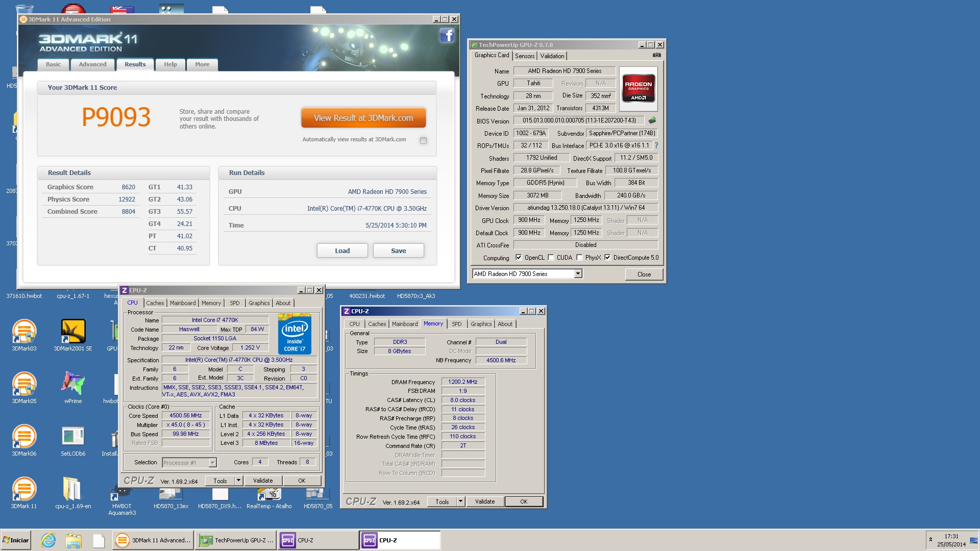Viewport: 980px width, 551px height.
Task: Click Bus Interface question mark help icon
Action: (656, 145)
